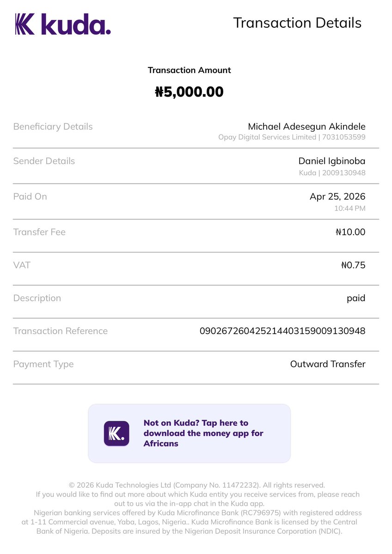
Task: Tap the 'Not on Kuda?' download banner
Action: point(189,433)
